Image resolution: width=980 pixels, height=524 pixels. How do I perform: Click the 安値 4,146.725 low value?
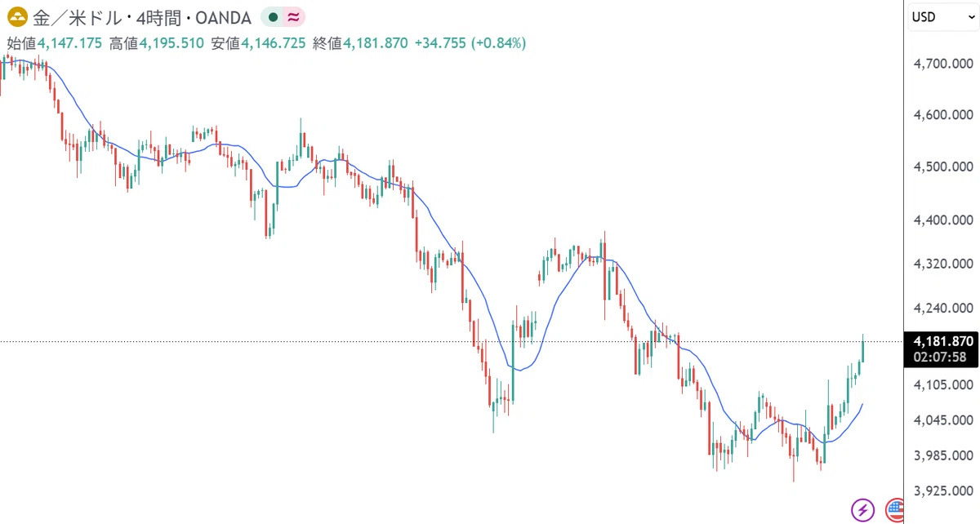coord(258,43)
